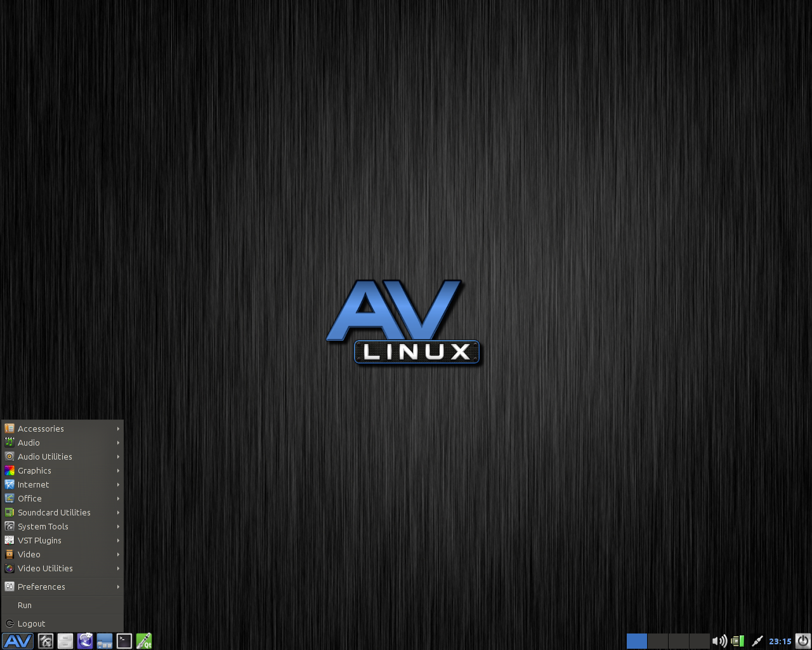Open the Graphics menu category
This screenshot has width=812, height=650.
pyautogui.click(x=62, y=470)
